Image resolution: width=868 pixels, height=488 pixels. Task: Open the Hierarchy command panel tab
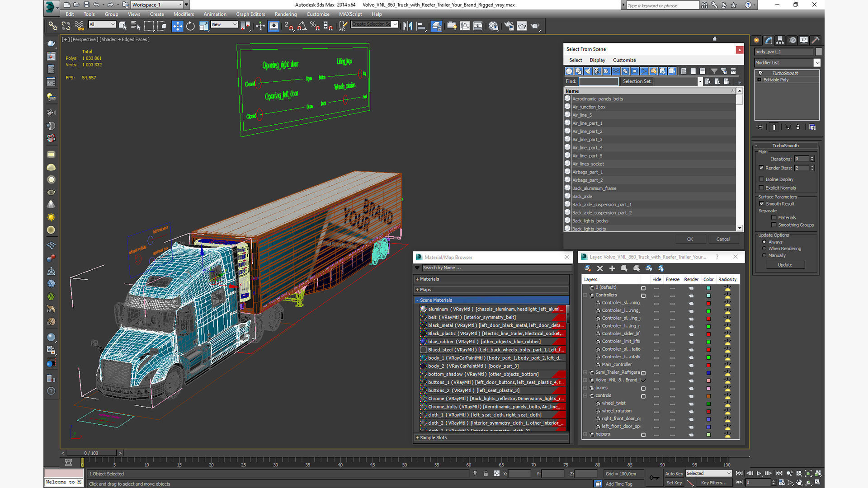[780, 40]
